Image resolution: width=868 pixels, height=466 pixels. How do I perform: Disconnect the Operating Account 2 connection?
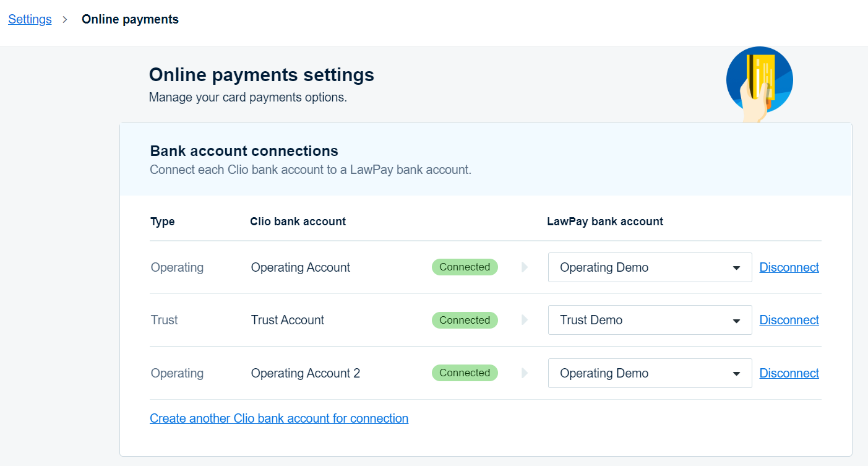coord(789,373)
